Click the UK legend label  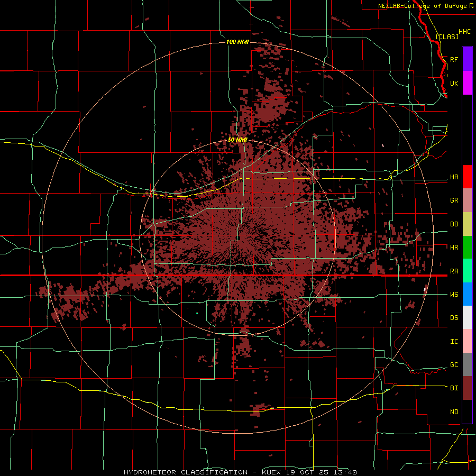click(454, 83)
